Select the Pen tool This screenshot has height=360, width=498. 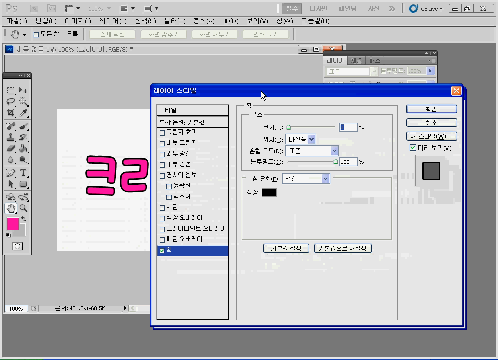(10, 173)
